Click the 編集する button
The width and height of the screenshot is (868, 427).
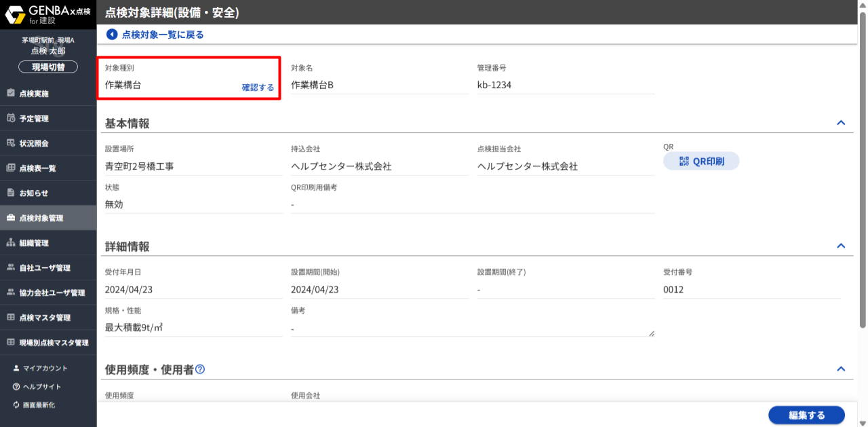tap(806, 415)
